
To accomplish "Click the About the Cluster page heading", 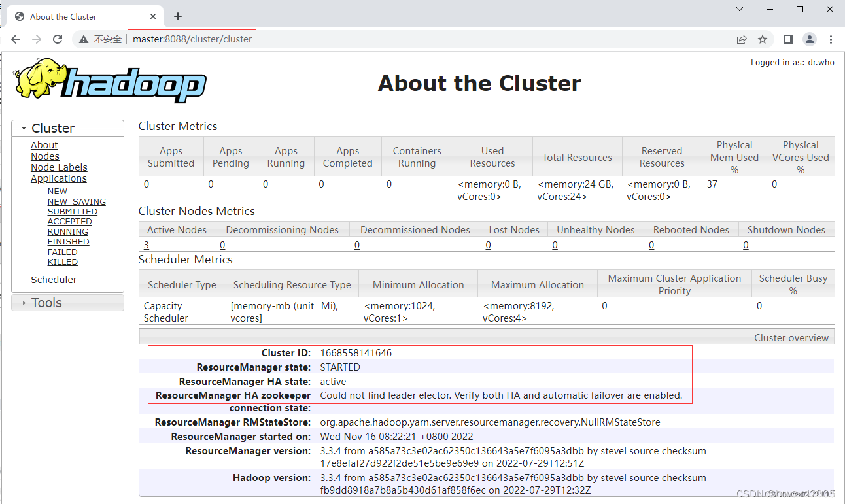I will tap(479, 83).
